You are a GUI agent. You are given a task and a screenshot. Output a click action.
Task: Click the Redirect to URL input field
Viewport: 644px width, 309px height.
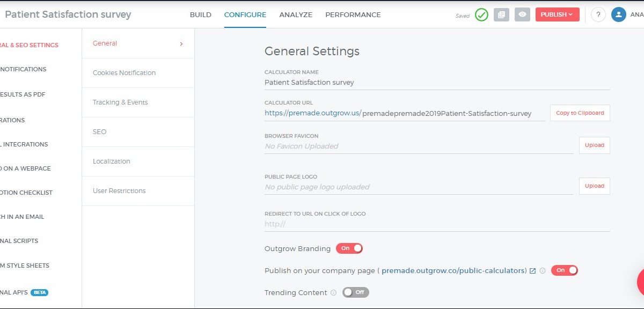(x=437, y=224)
